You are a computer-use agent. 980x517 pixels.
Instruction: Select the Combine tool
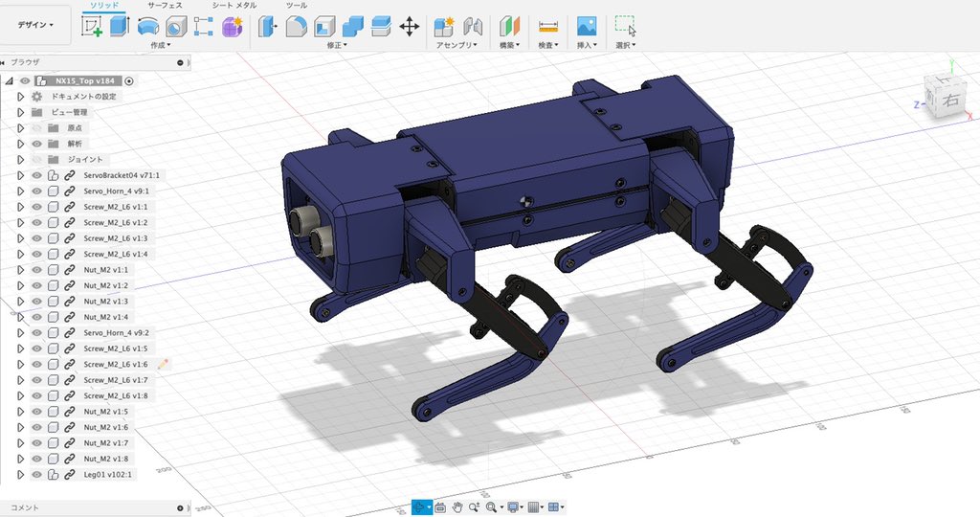click(352, 26)
